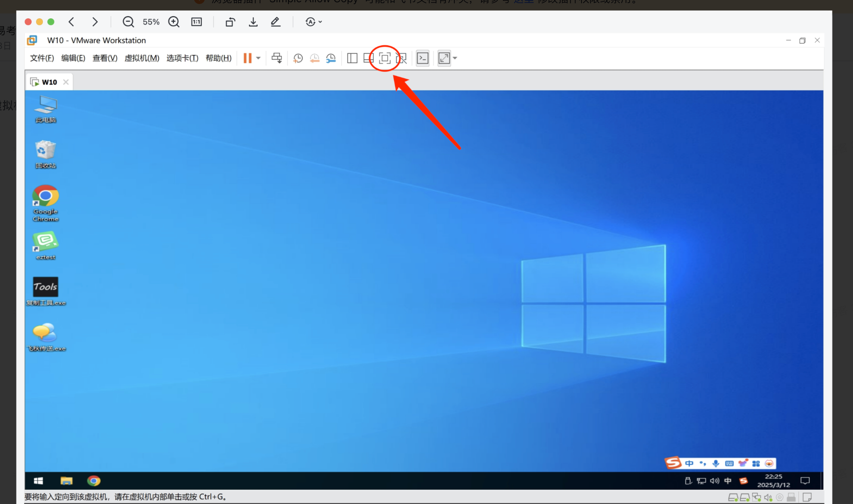The height and width of the screenshot is (504, 853).
Task: Toggle the sidebar library panel icon
Action: tap(352, 58)
